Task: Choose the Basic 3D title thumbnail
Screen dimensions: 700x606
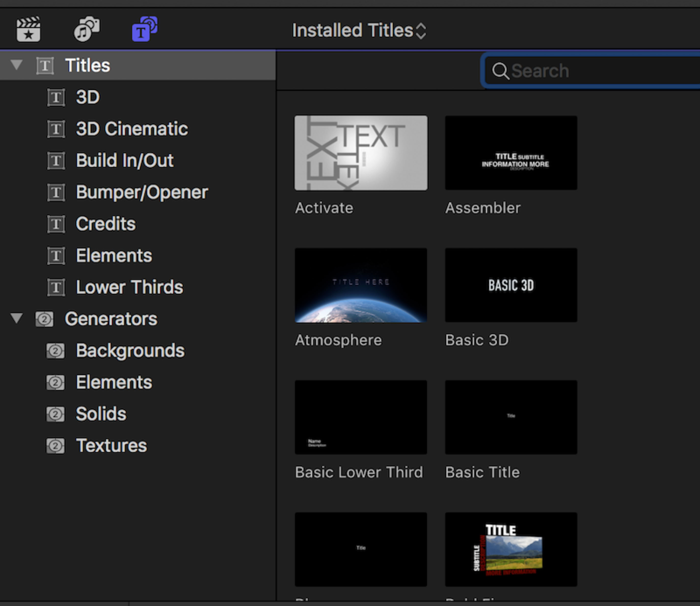Action: (511, 285)
